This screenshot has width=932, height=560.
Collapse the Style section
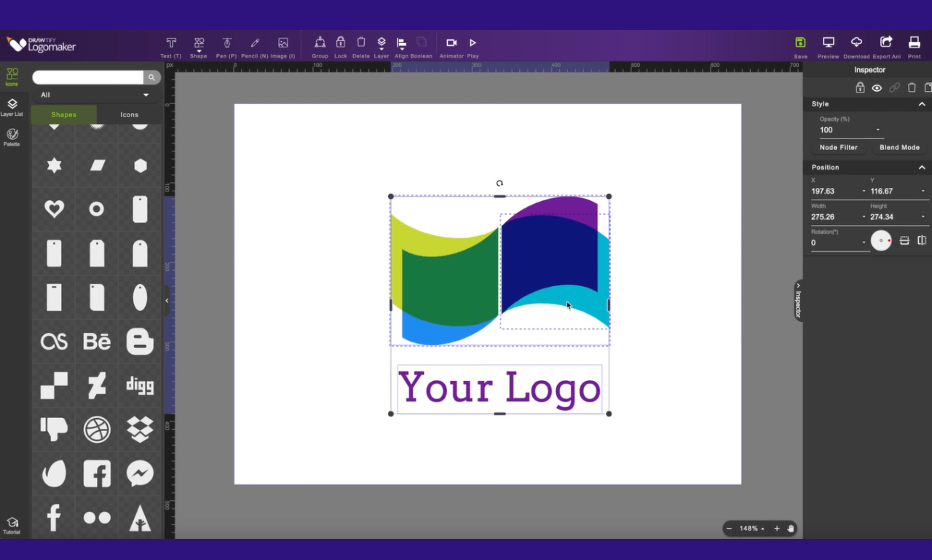pyautogui.click(x=922, y=104)
